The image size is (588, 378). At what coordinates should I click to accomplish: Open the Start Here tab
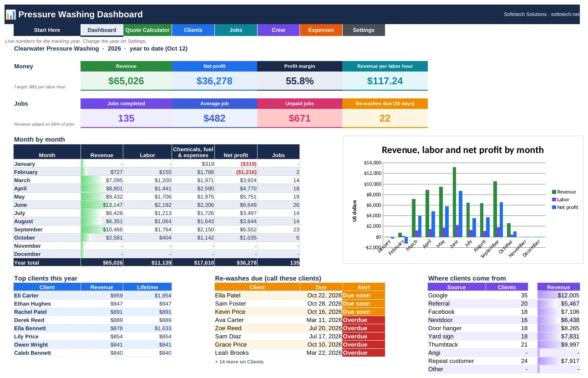pyautogui.click(x=47, y=30)
